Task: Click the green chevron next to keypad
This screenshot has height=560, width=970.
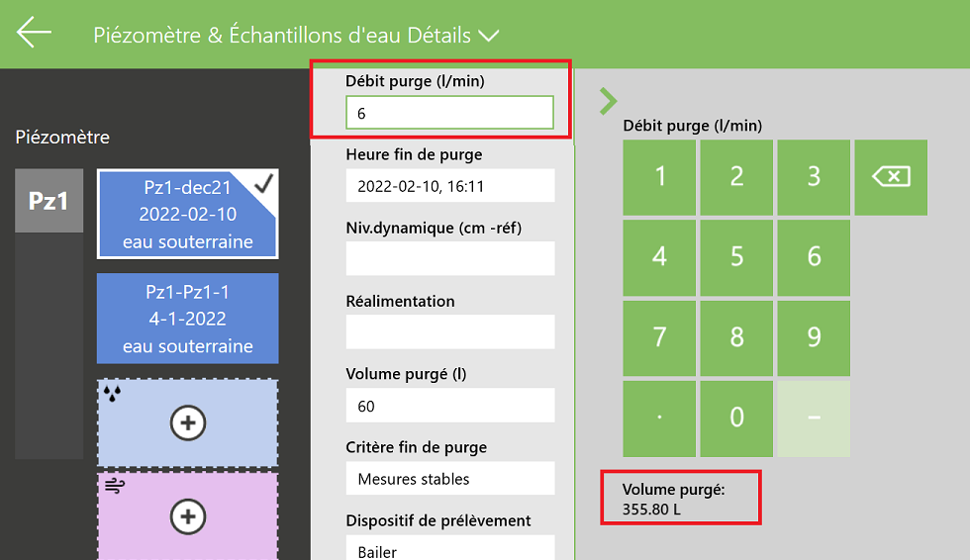Action: [608, 100]
